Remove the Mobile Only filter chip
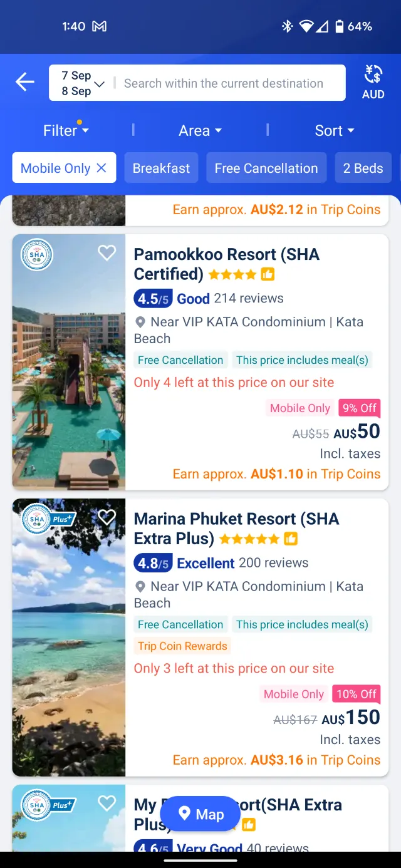The image size is (401, 868). [102, 168]
